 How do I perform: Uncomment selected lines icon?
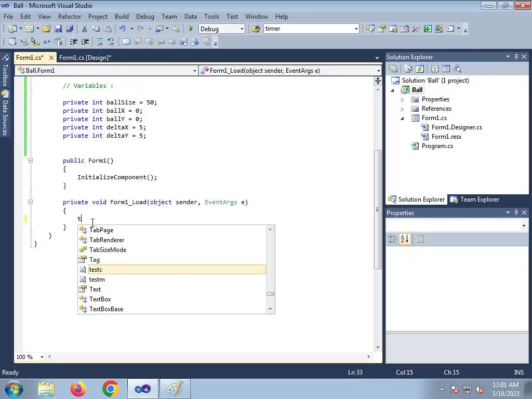[111, 42]
